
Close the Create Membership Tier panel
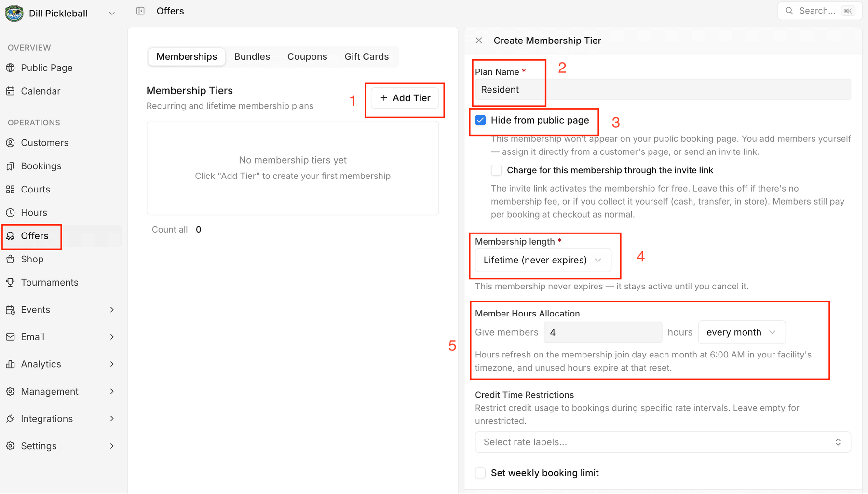[x=479, y=41]
